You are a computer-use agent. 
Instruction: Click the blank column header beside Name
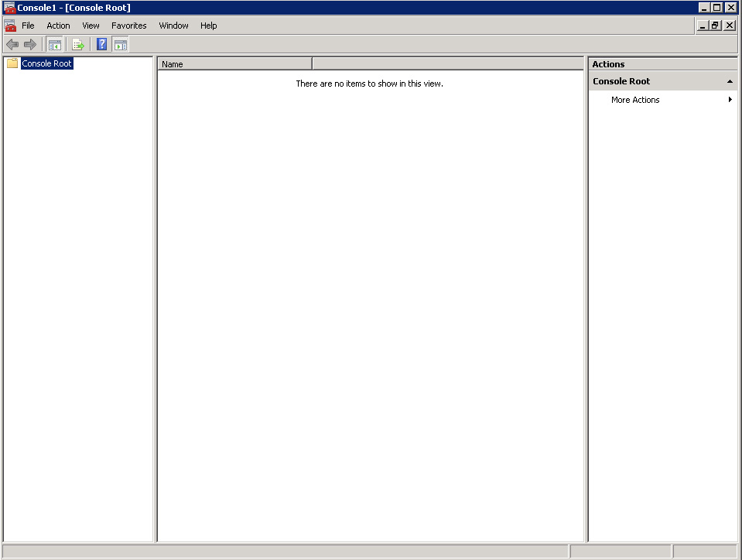click(x=448, y=64)
